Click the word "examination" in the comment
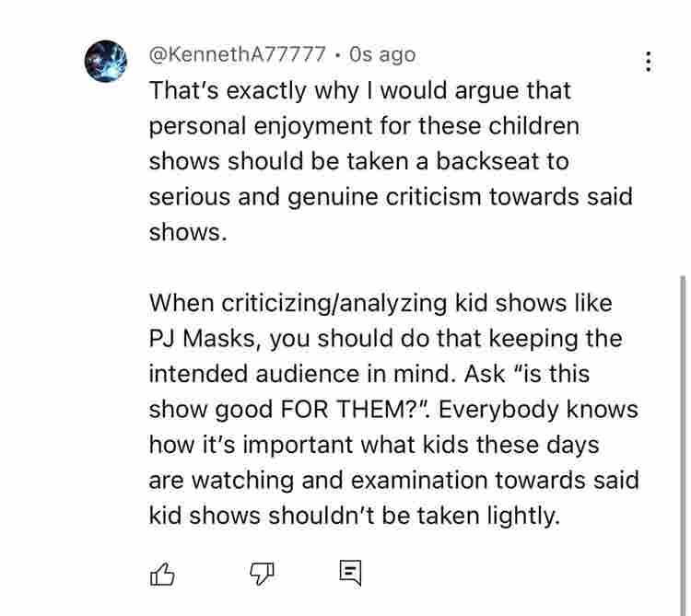Viewport: 691px width, 616px height. (419, 480)
